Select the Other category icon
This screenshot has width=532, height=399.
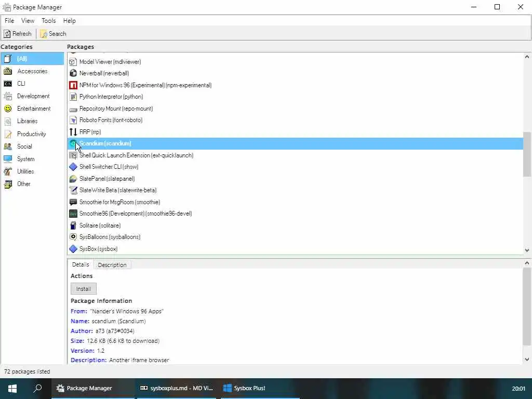coord(8,184)
